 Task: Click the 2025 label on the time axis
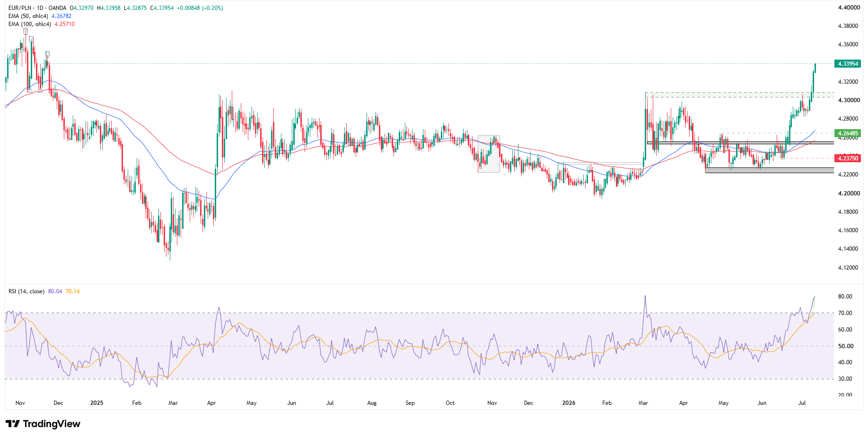tap(96, 403)
